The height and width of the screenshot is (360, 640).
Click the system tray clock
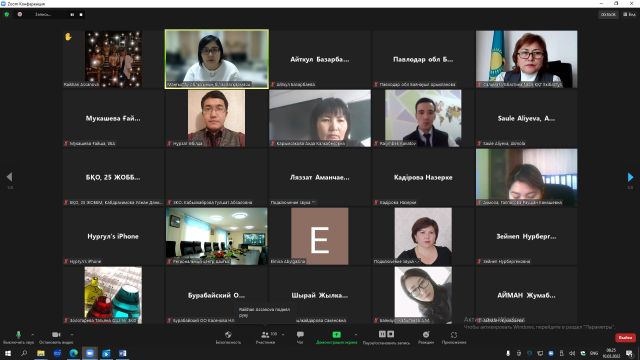611,353
